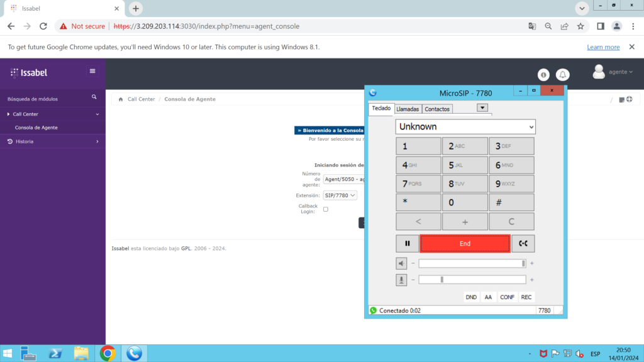644x362 pixels.
Task: Switch to the Contactos tab
Action: tap(437, 109)
